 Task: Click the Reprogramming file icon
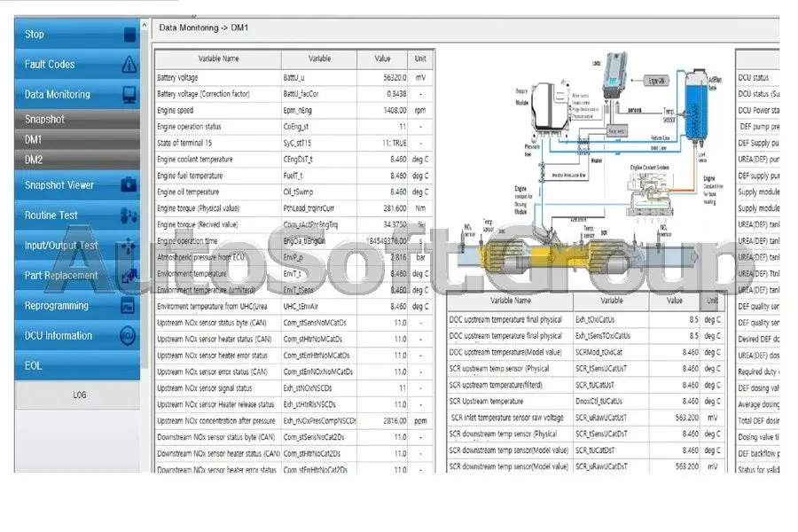129,305
